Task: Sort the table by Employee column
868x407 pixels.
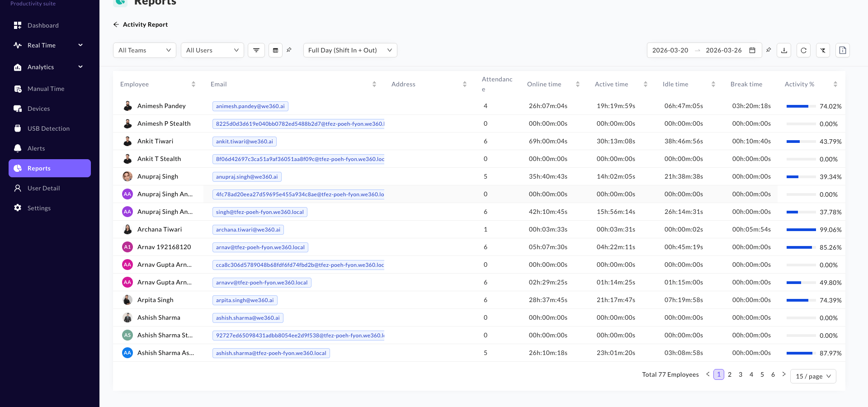Action: pyautogui.click(x=193, y=84)
